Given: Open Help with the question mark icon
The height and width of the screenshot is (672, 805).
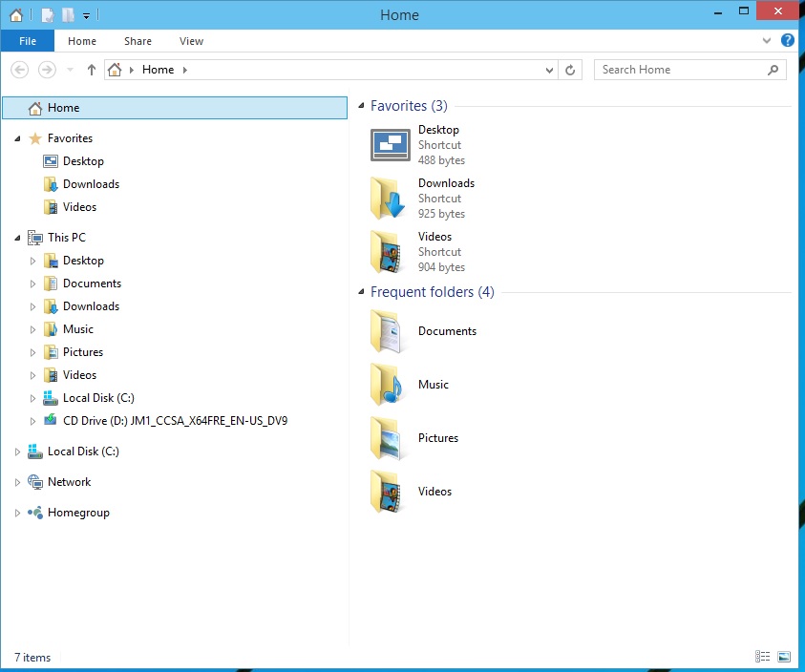Looking at the screenshot, I should 788,40.
